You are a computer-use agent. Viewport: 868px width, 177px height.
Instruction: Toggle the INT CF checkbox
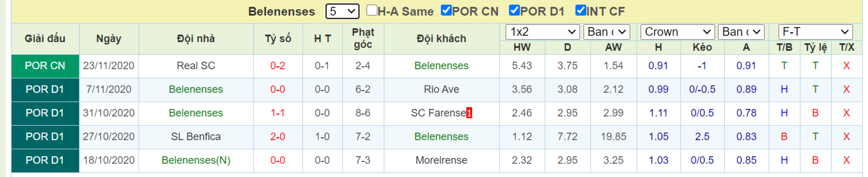pos(581,10)
